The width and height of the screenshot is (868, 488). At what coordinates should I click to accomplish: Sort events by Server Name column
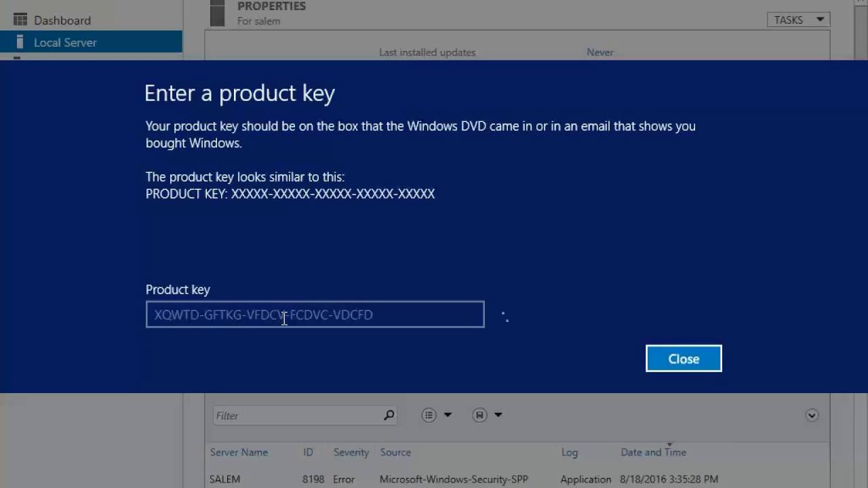click(239, 452)
